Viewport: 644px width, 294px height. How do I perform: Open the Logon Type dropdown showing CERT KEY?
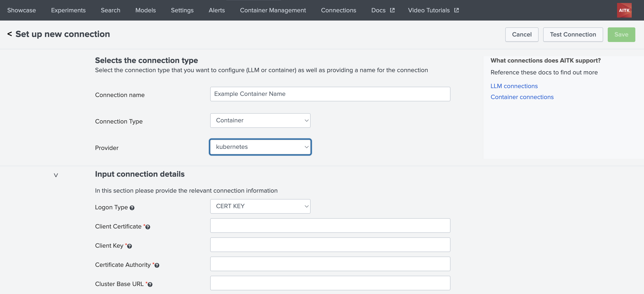[260, 206]
